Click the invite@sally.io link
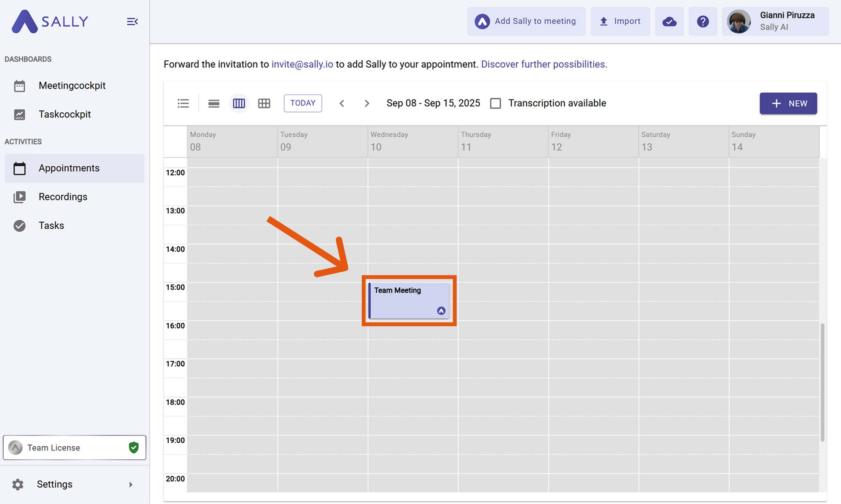The image size is (841, 504). [302, 64]
